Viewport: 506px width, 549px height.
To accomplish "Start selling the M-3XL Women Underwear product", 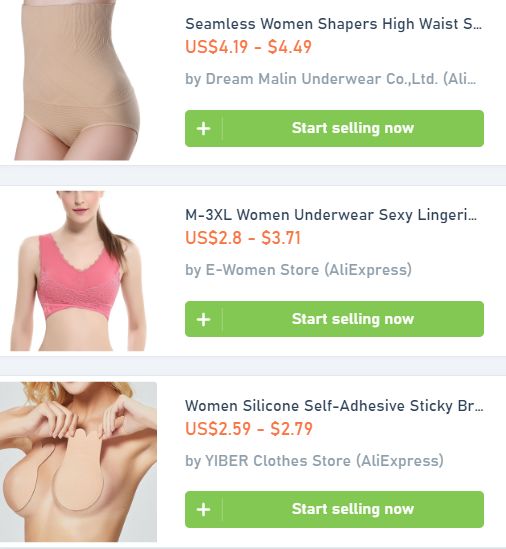I will coord(334,319).
